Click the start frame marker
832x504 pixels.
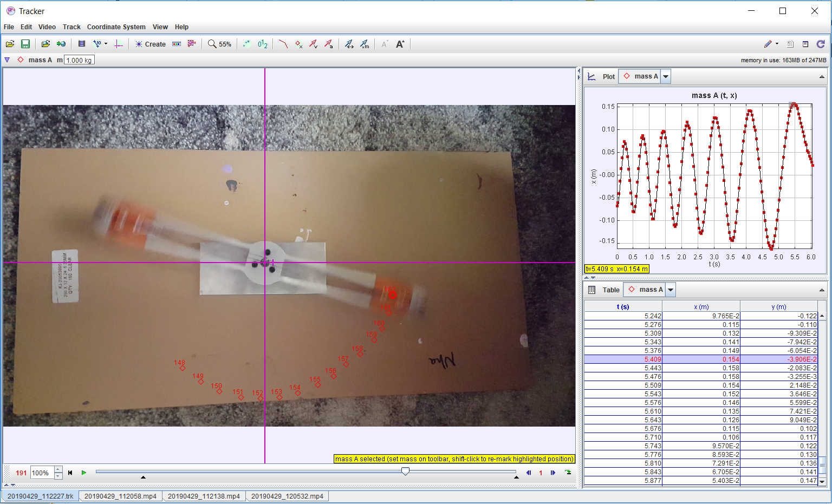coord(143,477)
